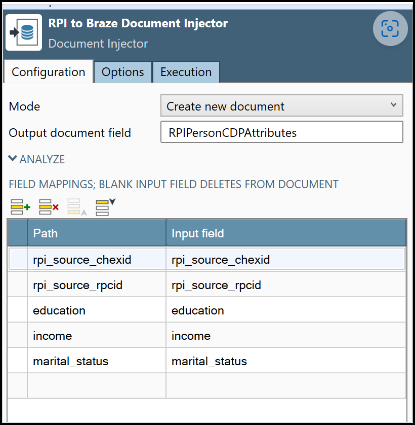This screenshot has width=415, height=425.
Task: Click the focus capture icon in header
Action: click(390, 29)
